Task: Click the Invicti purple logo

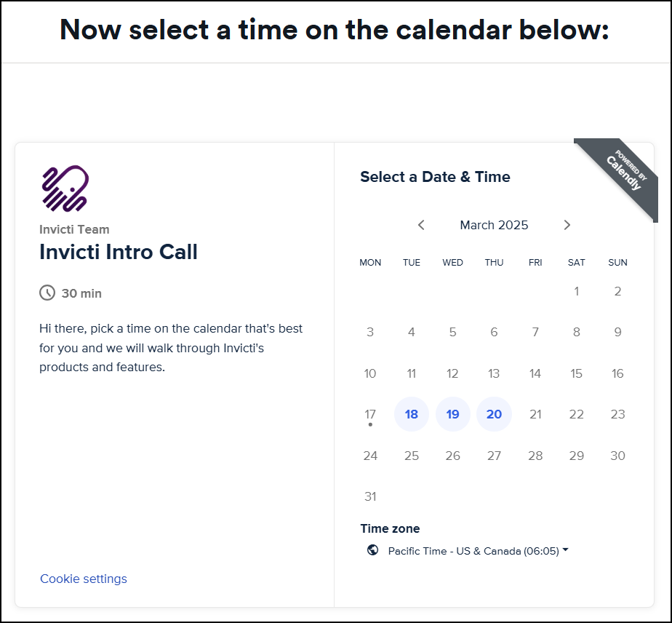Action: [x=65, y=189]
